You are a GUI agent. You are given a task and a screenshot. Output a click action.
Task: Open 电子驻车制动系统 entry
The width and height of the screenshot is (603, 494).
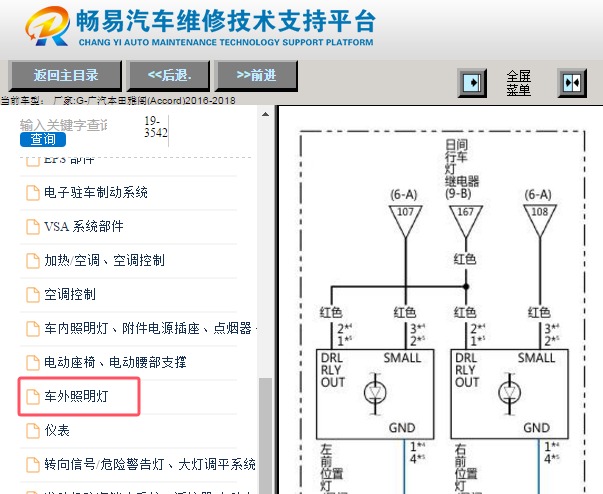[x=96, y=192]
